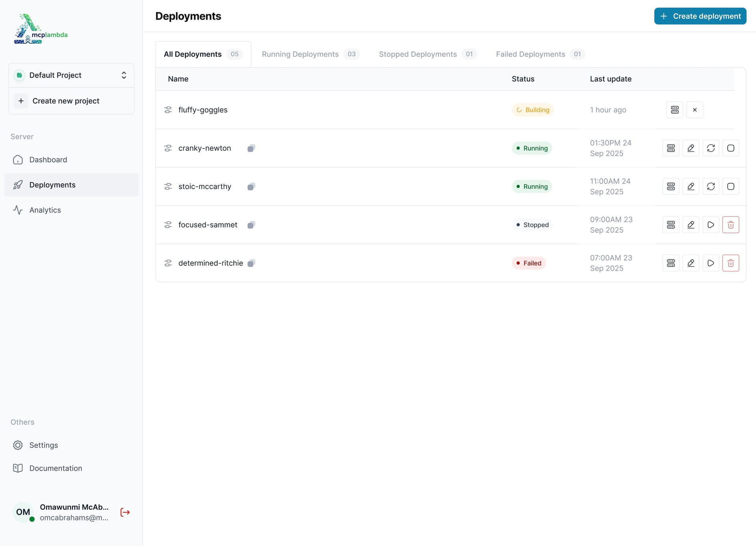Restart the cranky-newton deployment
756x546 pixels.
[x=711, y=148]
